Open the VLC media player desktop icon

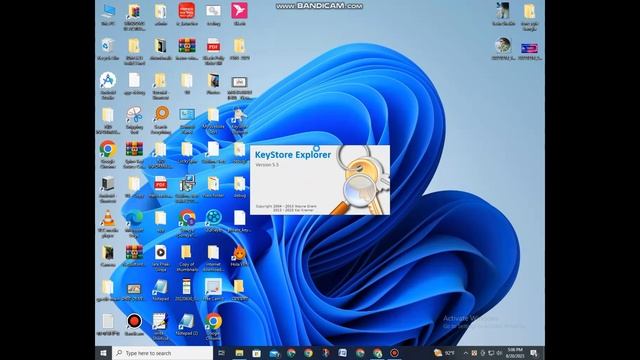[x=108, y=223]
